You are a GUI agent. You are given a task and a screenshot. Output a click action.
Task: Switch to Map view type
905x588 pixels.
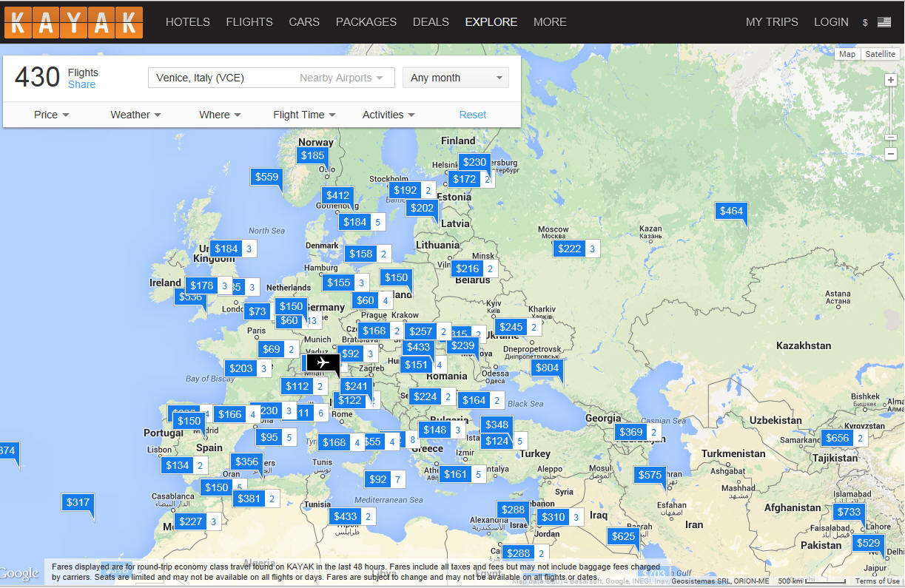(847, 54)
